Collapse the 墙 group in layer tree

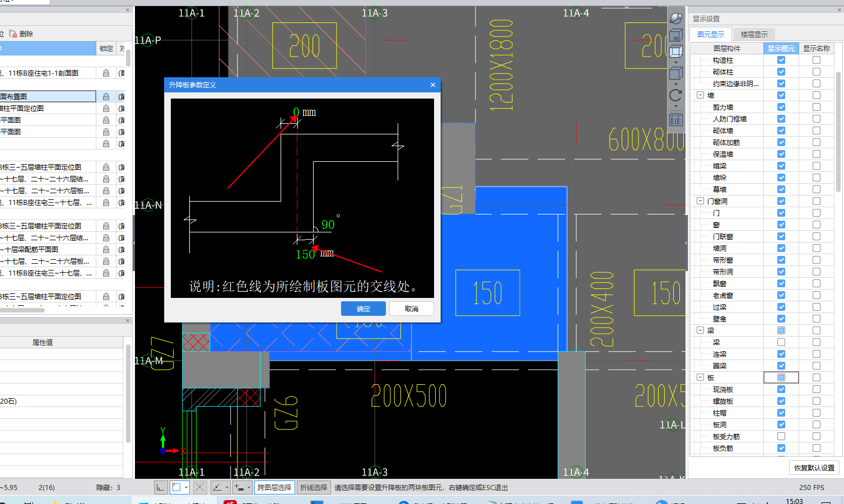pos(700,95)
